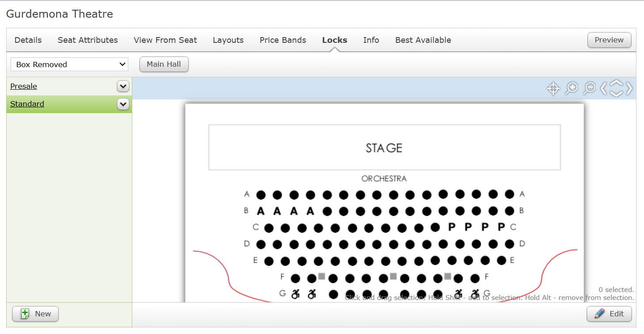Viewport: 644px width, 334px height.
Task: Pan the seating map right
Action: click(629, 88)
